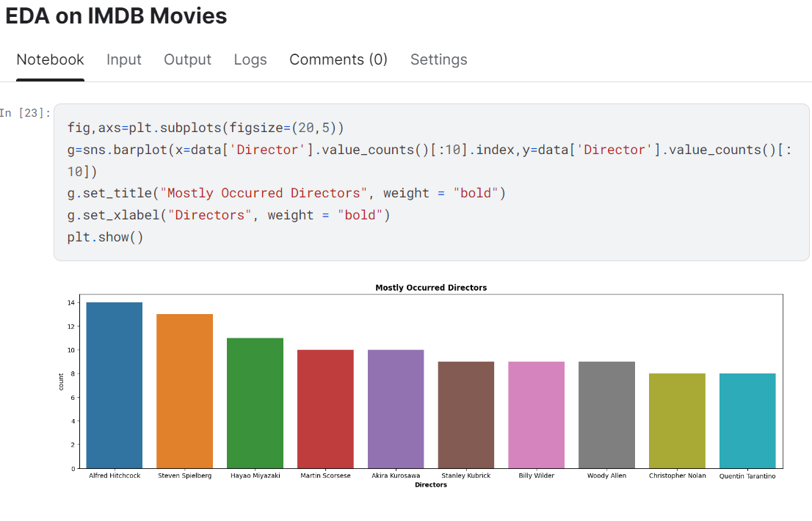812x521 pixels.
Task: Click the 'Mostly Occurred Directors' chart title
Action: 431,288
